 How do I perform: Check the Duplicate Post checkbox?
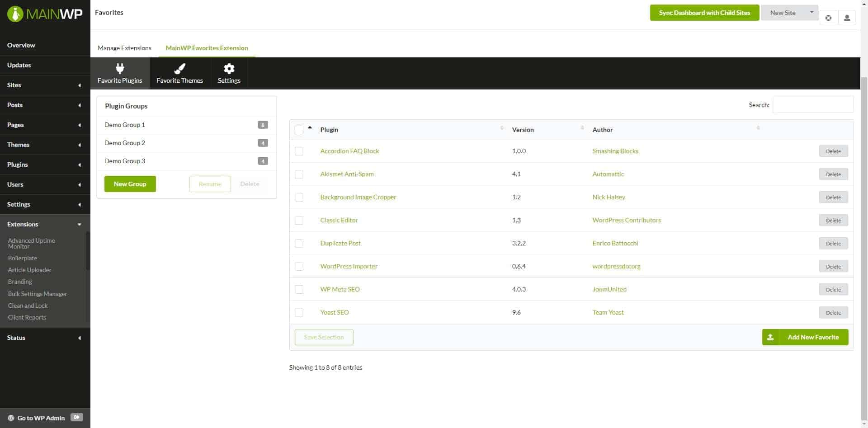pyautogui.click(x=299, y=243)
